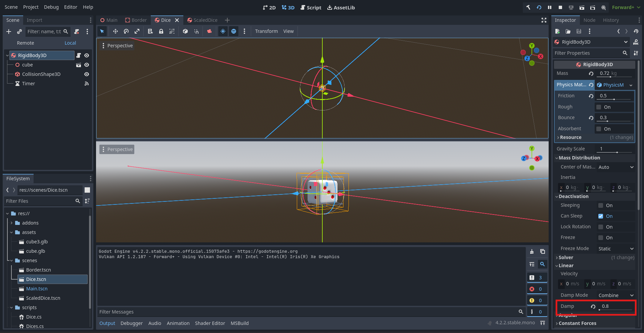Image resolution: width=644 pixels, height=333 pixels.
Task: Open the Freeze Mode dropdown
Action: coord(616,249)
